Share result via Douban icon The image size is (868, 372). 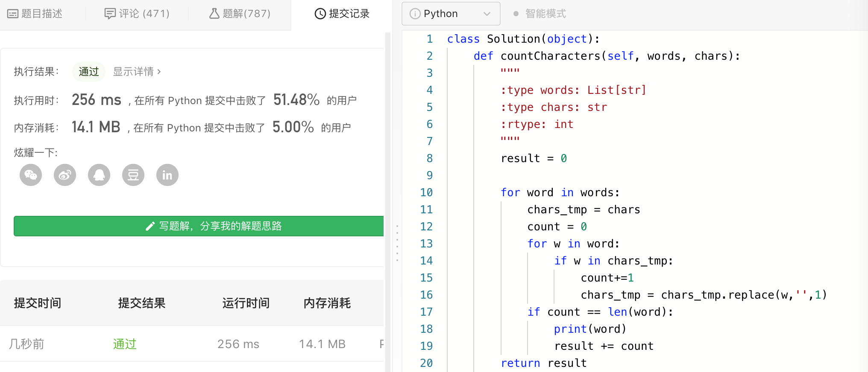tap(133, 175)
